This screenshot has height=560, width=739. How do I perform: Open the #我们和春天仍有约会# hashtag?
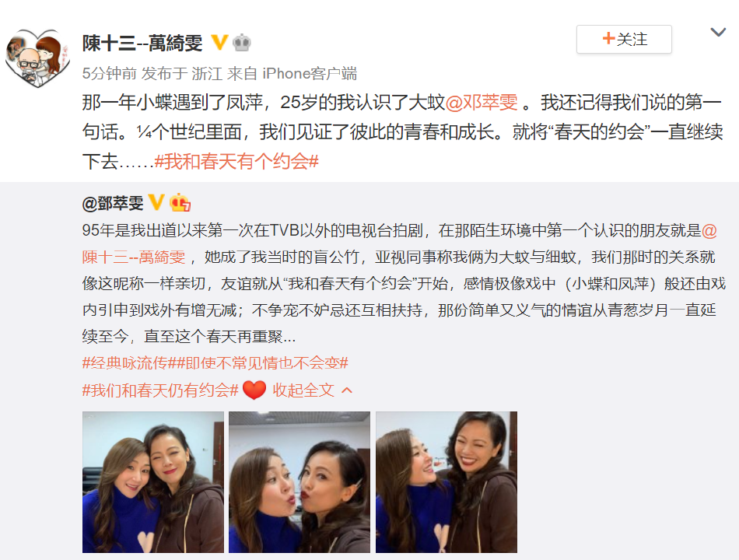pos(160,390)
